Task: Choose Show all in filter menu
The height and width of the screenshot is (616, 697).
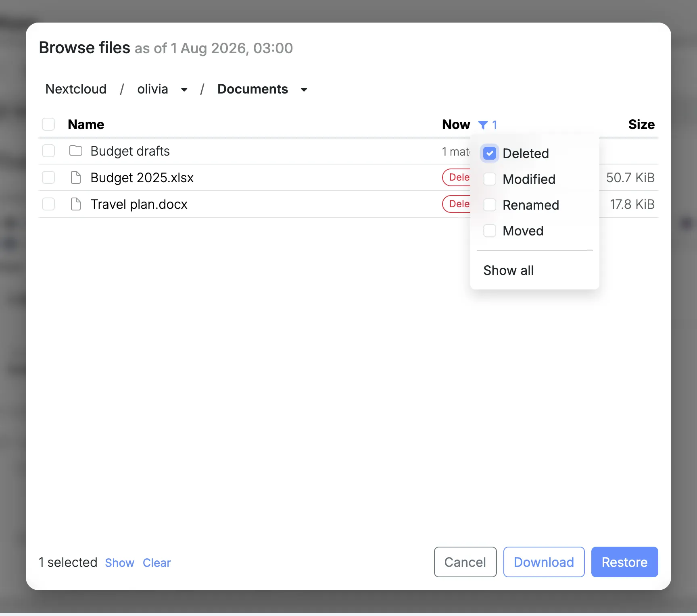Action: pos(508,270)
